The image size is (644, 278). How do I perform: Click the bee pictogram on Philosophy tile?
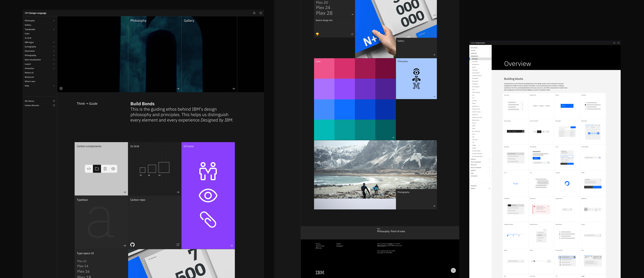416,79
